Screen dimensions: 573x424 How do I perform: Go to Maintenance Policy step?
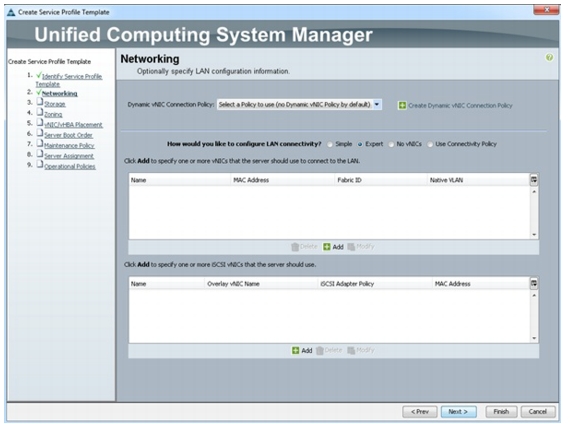coord(69,145)
